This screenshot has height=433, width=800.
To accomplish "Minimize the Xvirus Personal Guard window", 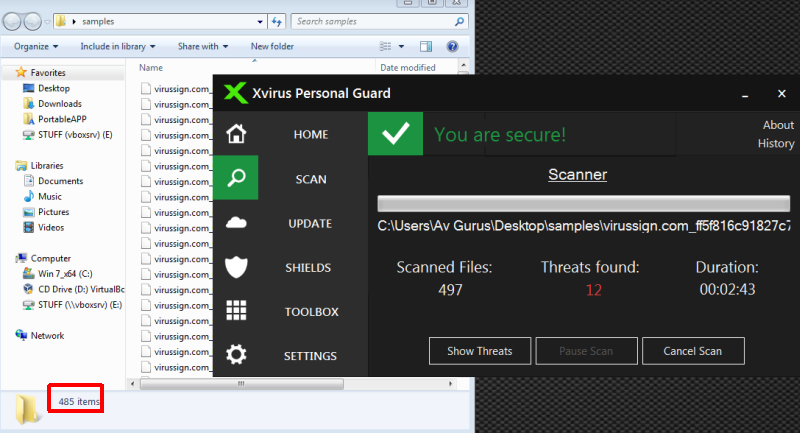I will 745,94.
